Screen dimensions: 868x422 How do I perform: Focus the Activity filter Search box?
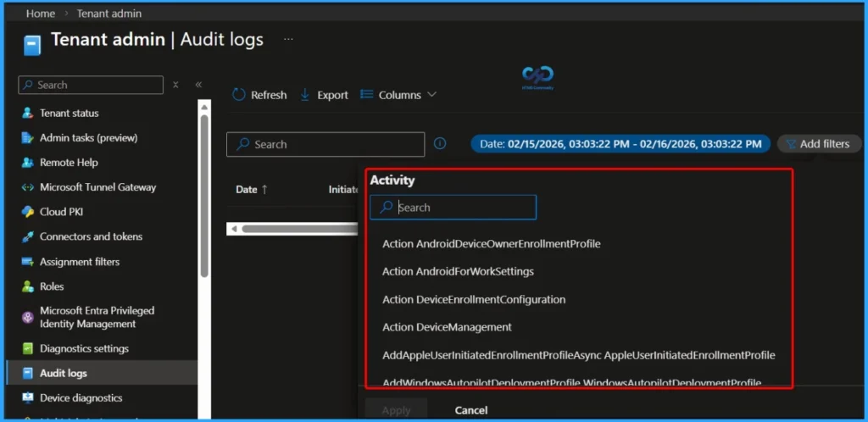click(453, 208)
